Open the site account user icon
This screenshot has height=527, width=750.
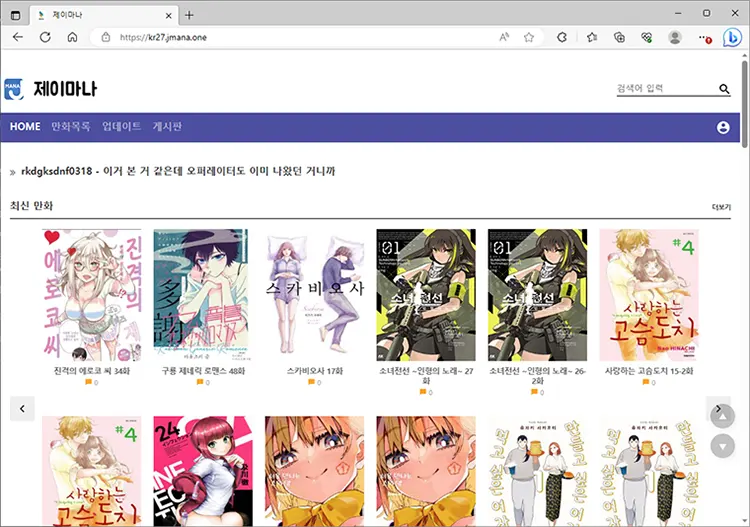coord(723,127)
